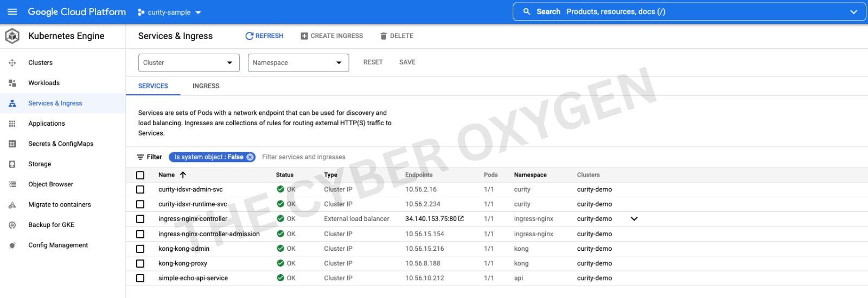Check the curity-idsvr-runtime-svc row checkbox
The height and width of the screenshot is (298, 868).
[x=141, y=204]
